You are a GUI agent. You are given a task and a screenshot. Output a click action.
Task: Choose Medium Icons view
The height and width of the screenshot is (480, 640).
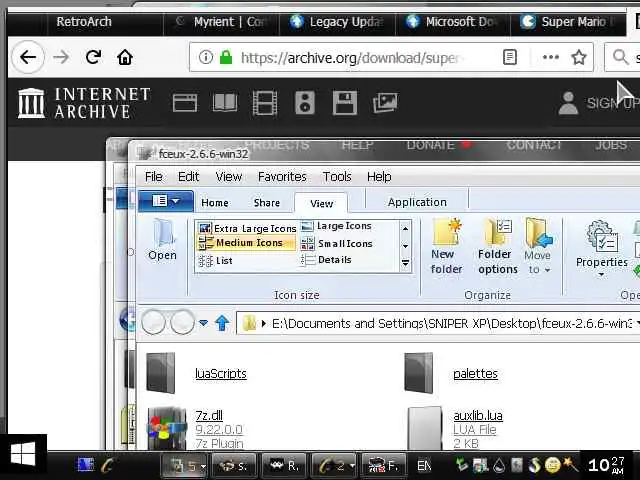(246, 243)
